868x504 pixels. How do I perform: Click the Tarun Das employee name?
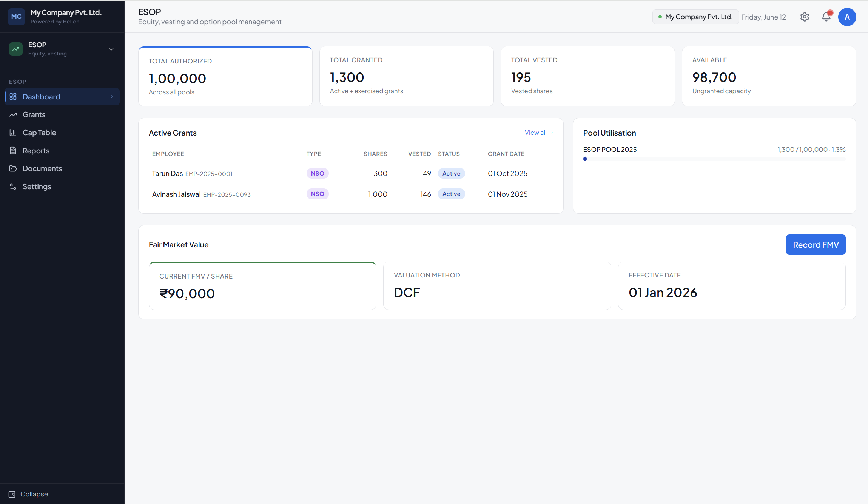pyautogui.click(x=167, y=173)
